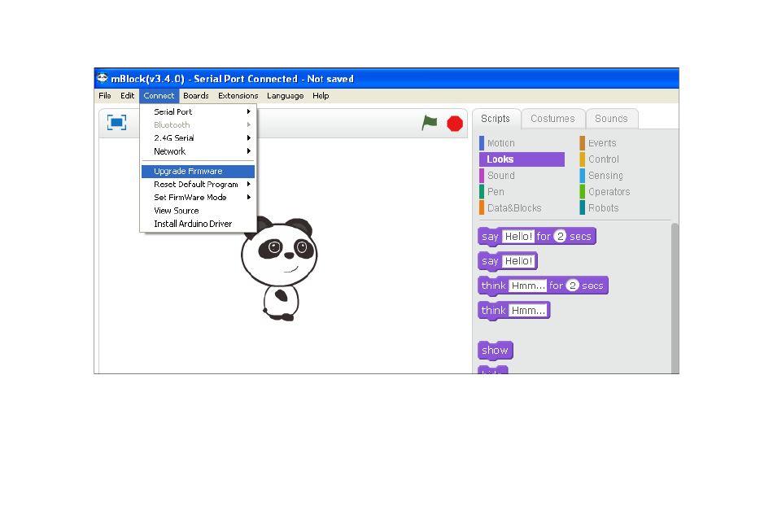Select the Sound block category
773x532 pixels.
click(522, 176)
